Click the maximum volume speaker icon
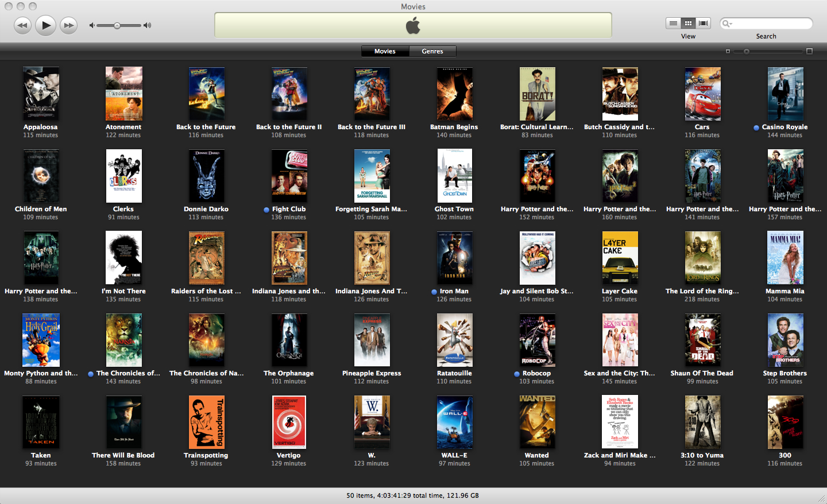Image resolution: width=827 pixels, height=504 pixels. point(148,25)
